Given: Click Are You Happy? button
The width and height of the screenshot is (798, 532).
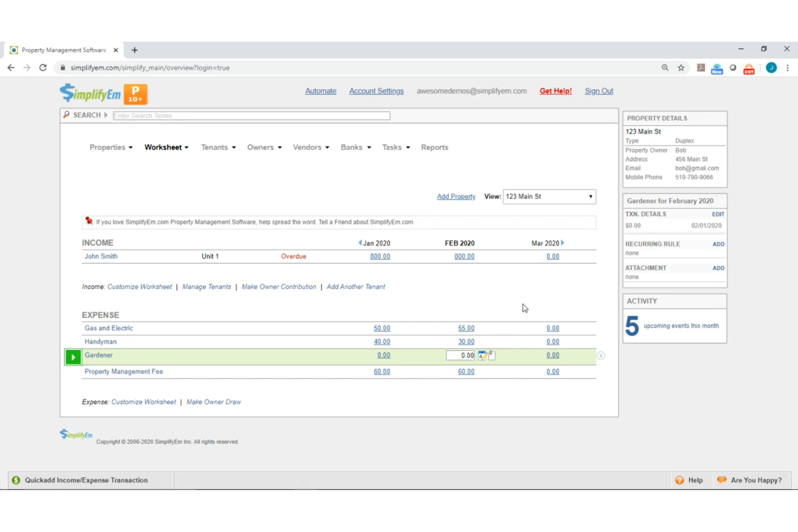Looking at the screenshot, I should [x=749, y=480].
